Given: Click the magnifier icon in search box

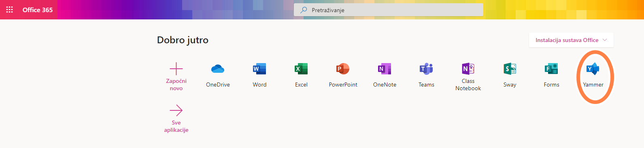Looking at the screenshot, I should click(304, 10).
